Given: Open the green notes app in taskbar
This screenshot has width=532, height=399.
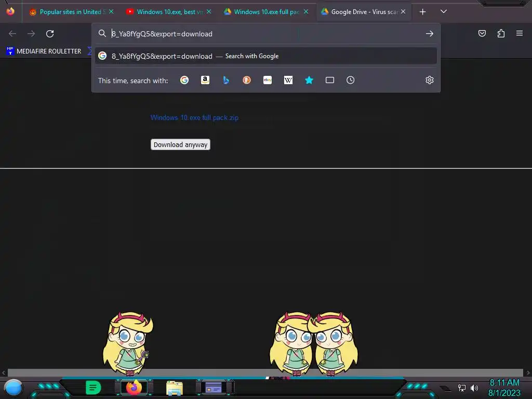Looking at the screenshot, I should pos(94,388).
